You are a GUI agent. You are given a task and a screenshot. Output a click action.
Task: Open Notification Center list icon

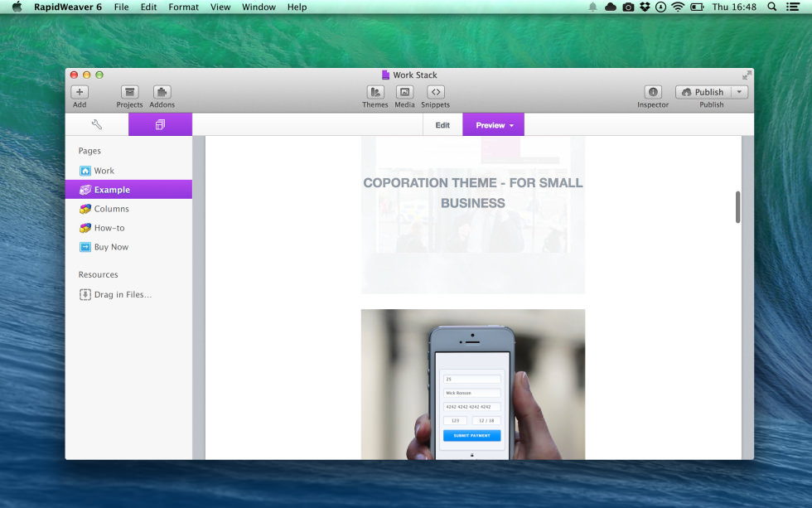pos(793,7)
